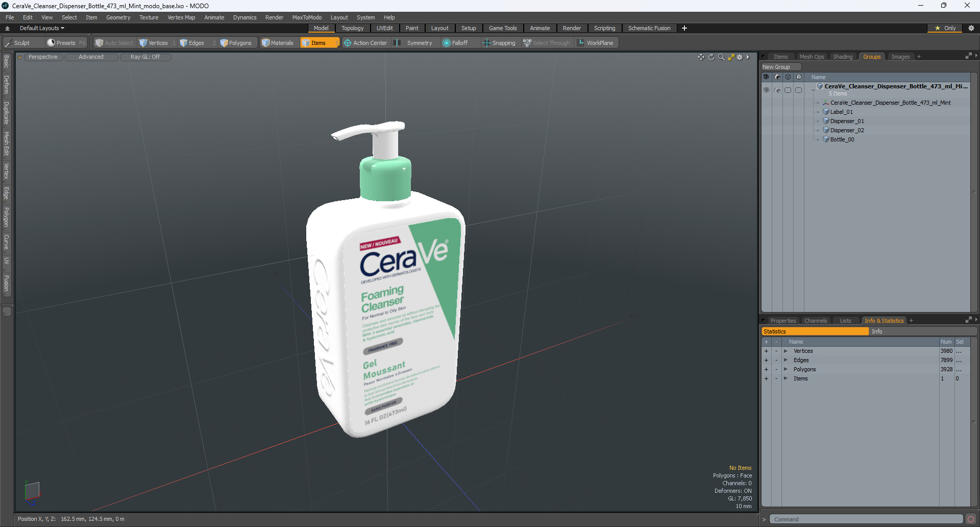Click the Command input field
This screenshot has width=980, height=527.
point(866,519)
